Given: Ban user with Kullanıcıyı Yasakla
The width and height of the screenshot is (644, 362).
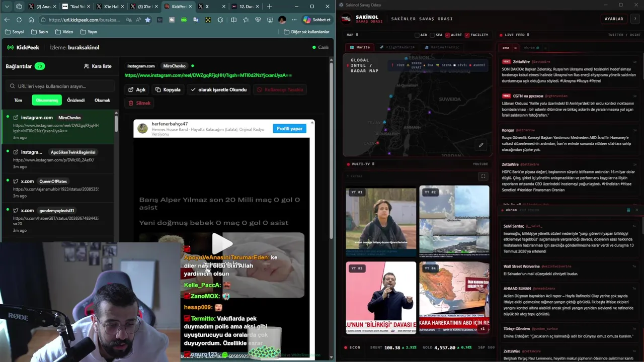Looking at the screenshot, I should coord(280,89).
